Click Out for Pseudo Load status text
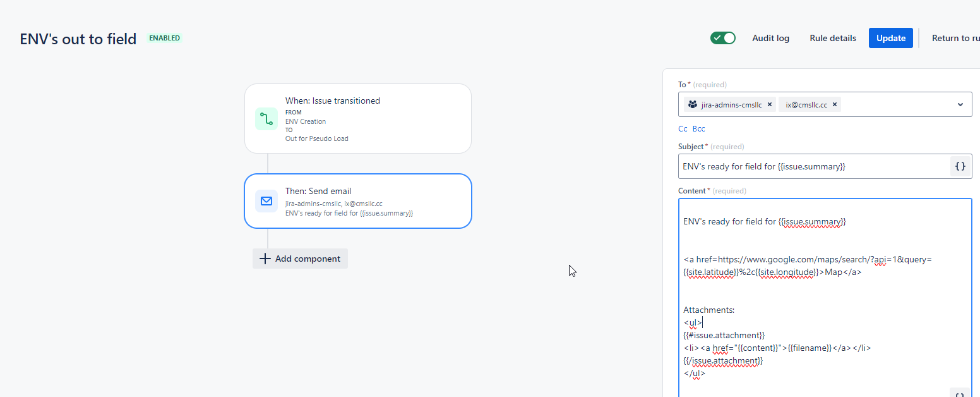 coord(316,138)
